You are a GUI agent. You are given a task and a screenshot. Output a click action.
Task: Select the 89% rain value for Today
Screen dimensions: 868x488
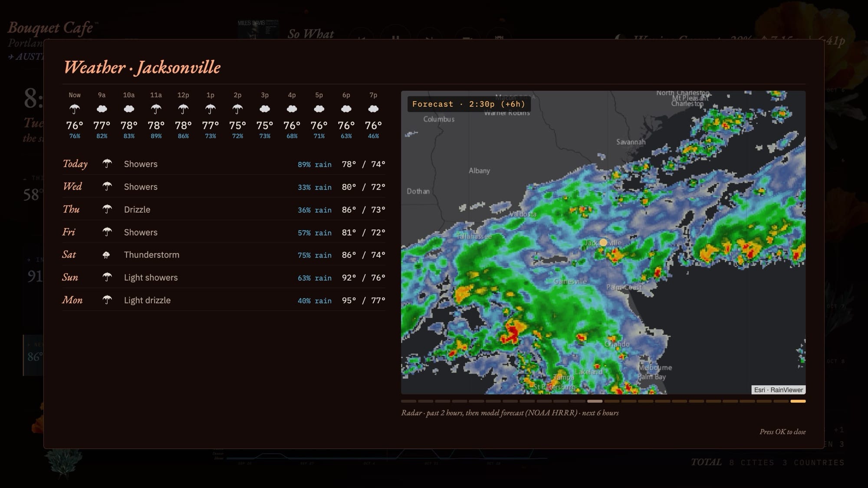[315, 164]
